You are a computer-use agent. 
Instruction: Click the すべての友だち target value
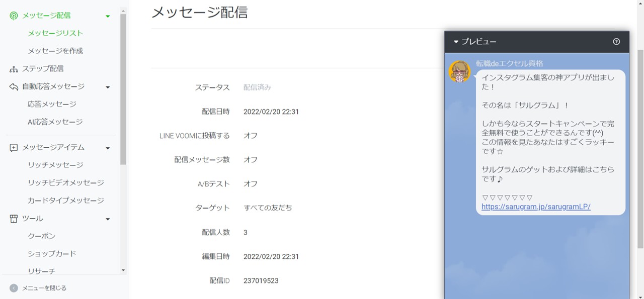[x=268, y=208]
